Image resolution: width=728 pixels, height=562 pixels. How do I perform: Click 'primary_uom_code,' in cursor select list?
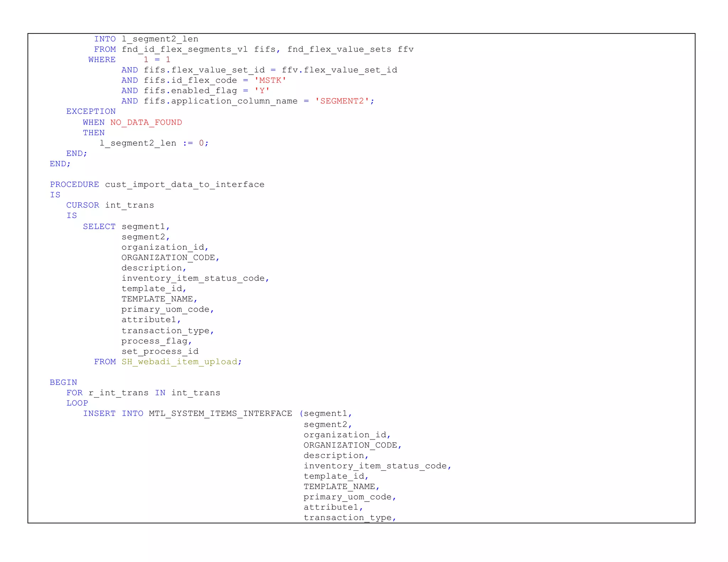tap(168, 309)
